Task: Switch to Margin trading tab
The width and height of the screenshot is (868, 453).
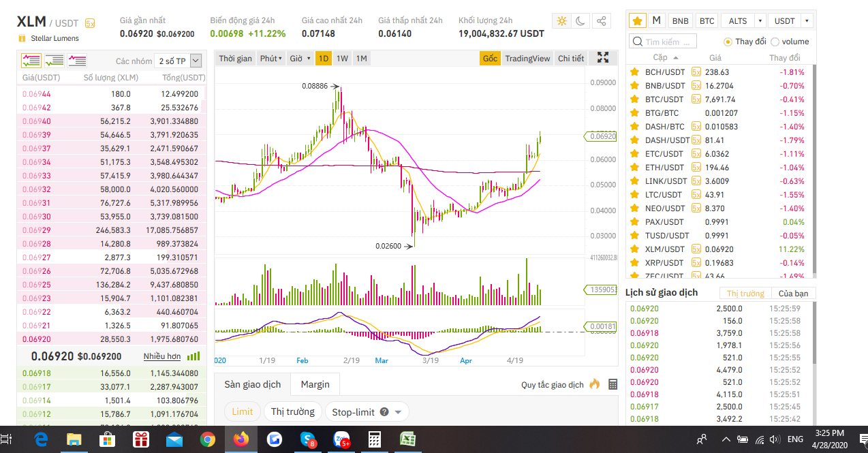Action: click(x=315, y=384)
